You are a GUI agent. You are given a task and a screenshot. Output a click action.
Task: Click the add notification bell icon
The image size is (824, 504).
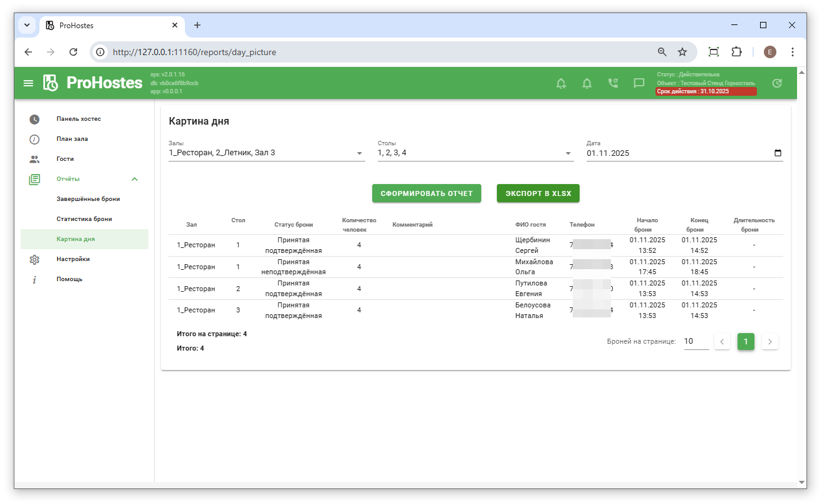pyautogui.click(x=561, y=83)
